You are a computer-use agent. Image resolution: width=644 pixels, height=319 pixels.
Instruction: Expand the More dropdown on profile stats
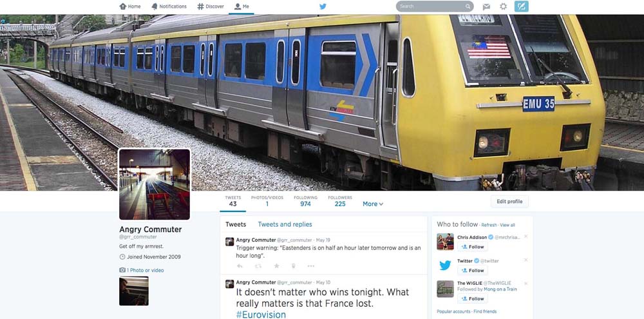[373, 204]
